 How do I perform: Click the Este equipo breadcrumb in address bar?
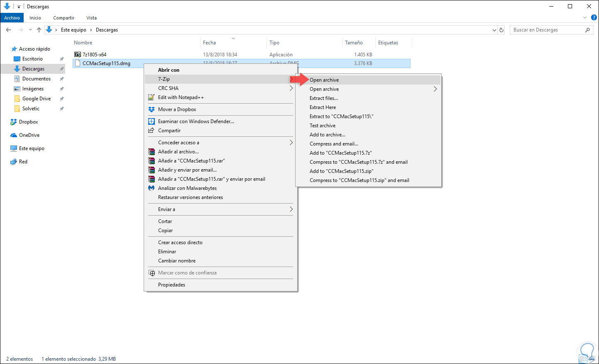[x=73, y=30]
